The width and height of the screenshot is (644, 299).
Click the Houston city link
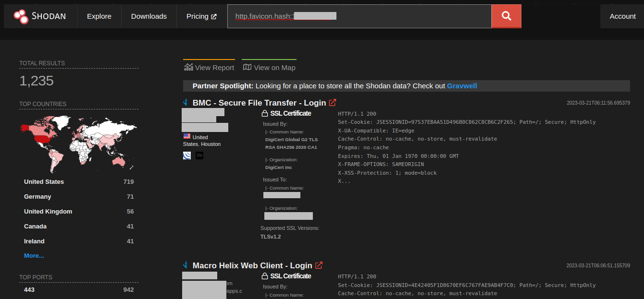tap(211, 144)
